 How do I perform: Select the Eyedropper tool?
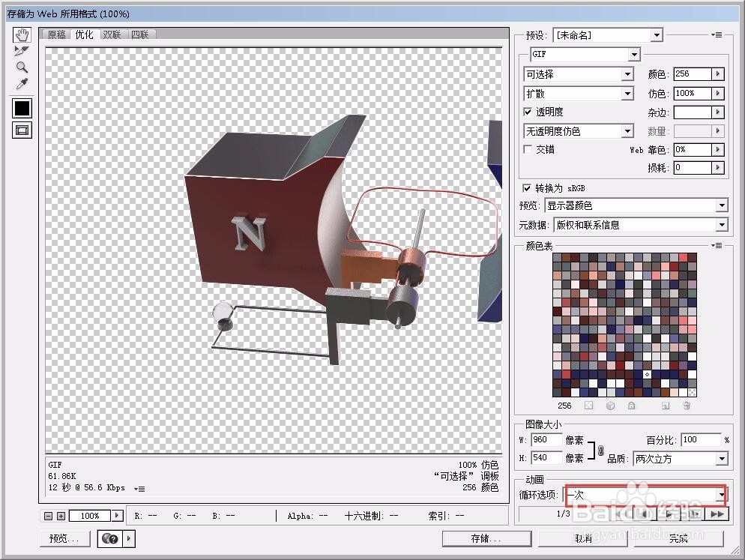(x=22, y=83)
